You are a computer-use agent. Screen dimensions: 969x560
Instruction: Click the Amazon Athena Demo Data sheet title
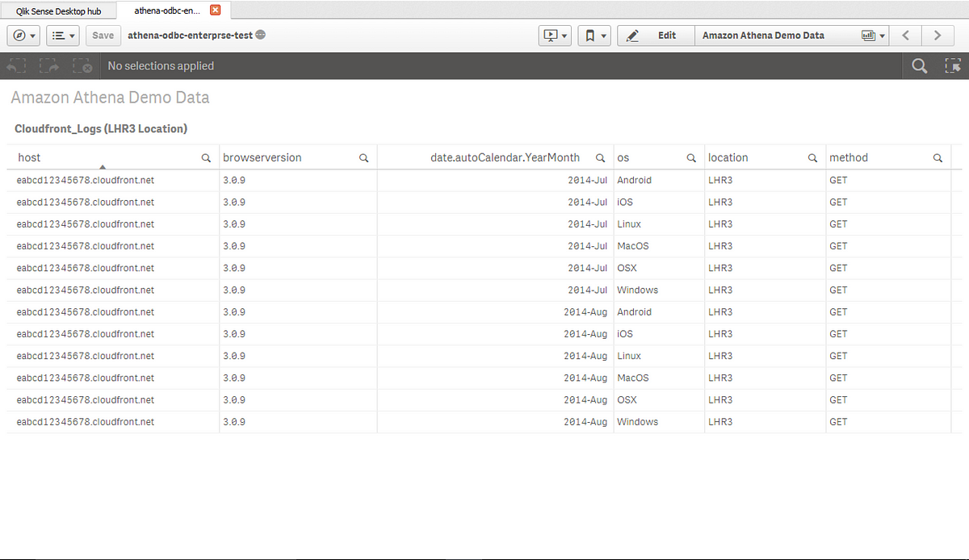(x=110, y=98)
